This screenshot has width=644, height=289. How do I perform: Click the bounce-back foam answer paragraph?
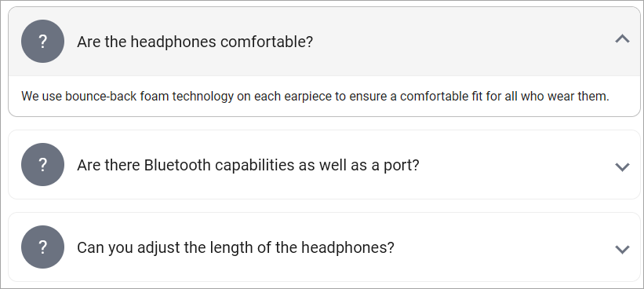[315, 96]
